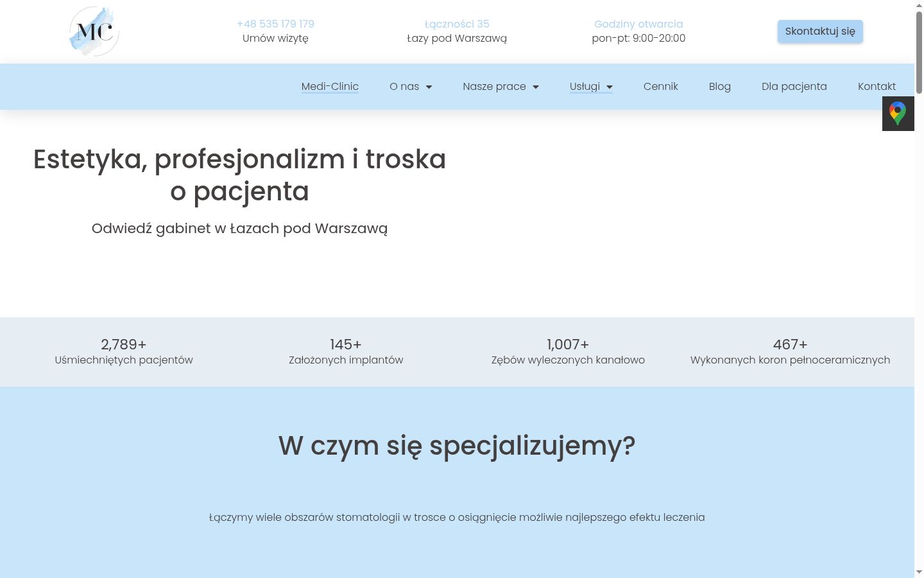
Task: Click the W czym się specjalizujemy? heading
Action: pos(457,446)
